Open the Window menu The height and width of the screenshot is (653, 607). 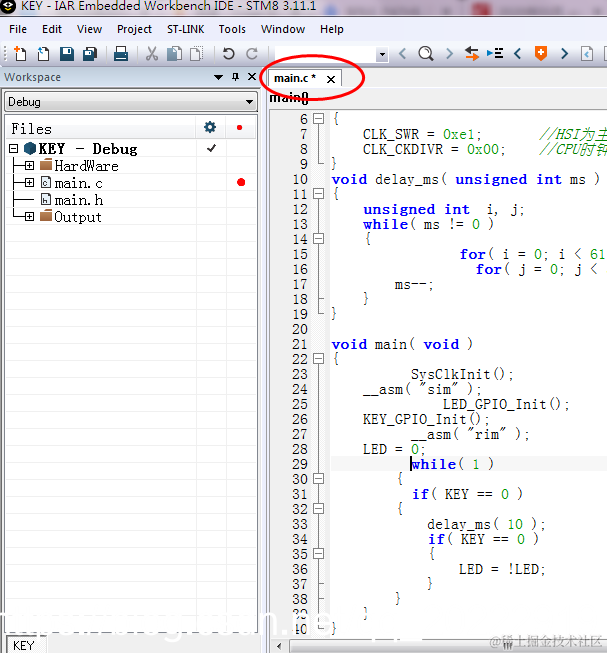pyautogui.click(x=283, y=29)
